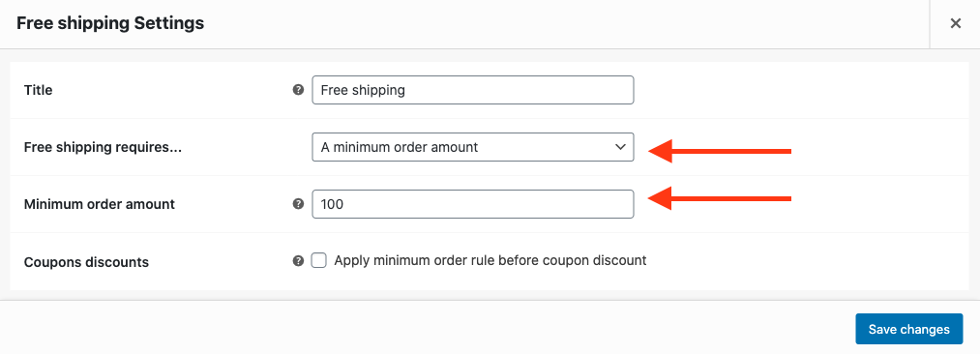Click the 'Apply minimum order rule before coupon discount' label
980x354 pixels.
490,260
